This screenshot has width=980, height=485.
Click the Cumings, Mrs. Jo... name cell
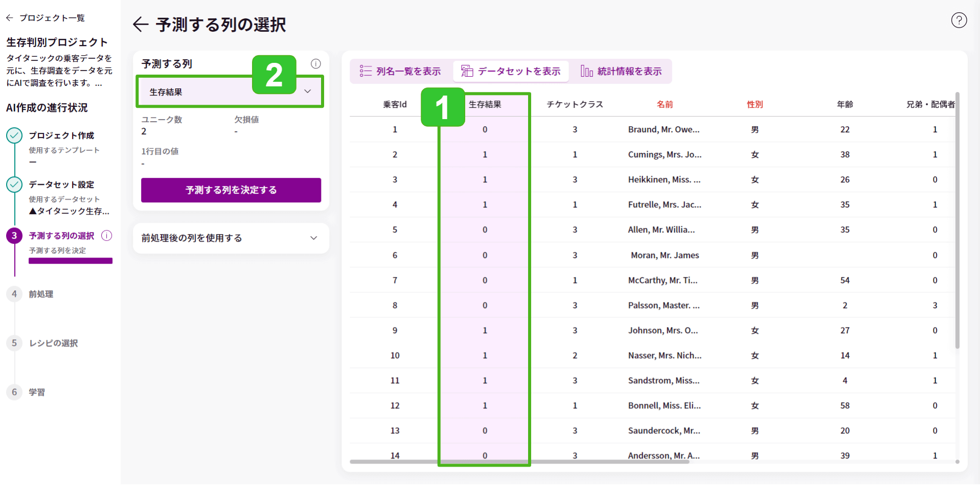click(665, 154)
